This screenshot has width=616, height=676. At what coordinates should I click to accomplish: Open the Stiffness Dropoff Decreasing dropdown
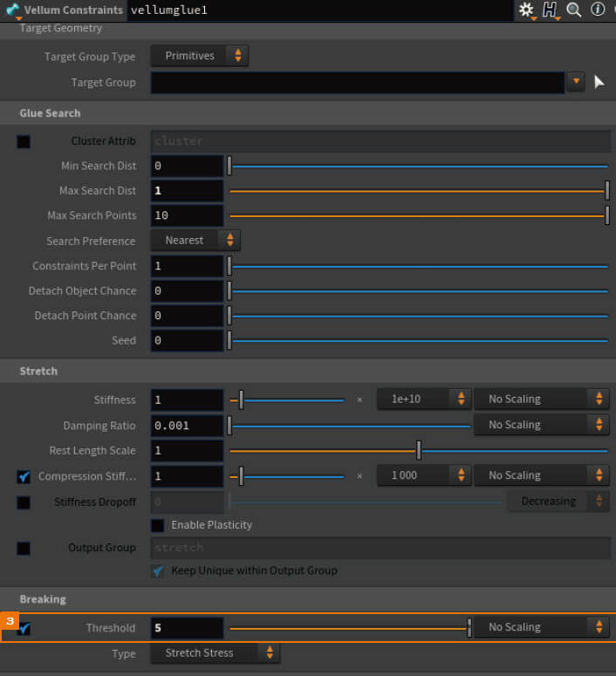tap(558, 502)
